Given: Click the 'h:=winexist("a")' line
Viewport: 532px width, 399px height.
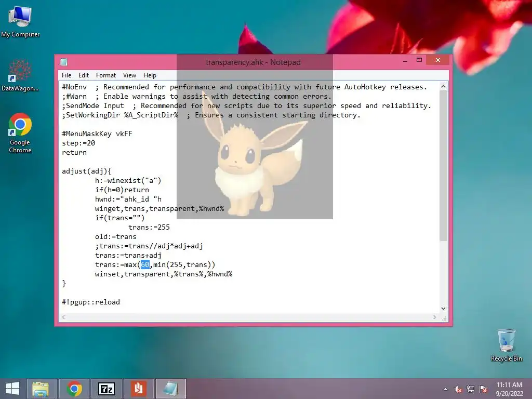Looking at the screenshot, I should tap(128, 180).
